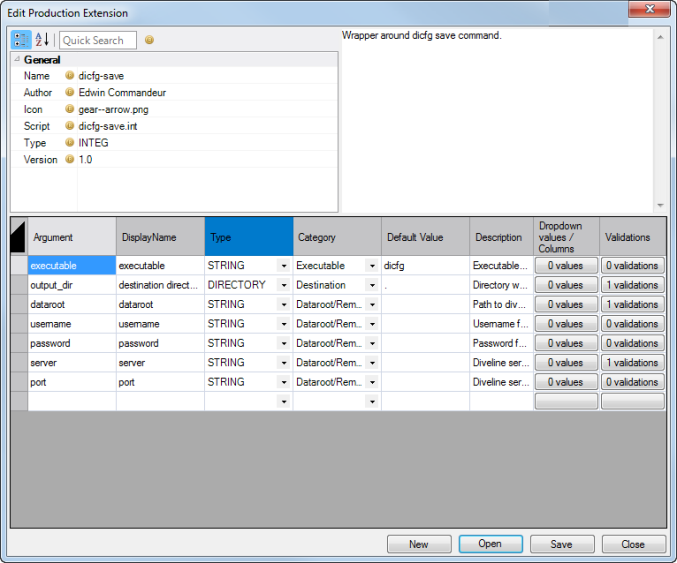This screenshot has height=563, width=677.
Task: Select the 'dicfg' Default Value cell
Action: [425, 266]
